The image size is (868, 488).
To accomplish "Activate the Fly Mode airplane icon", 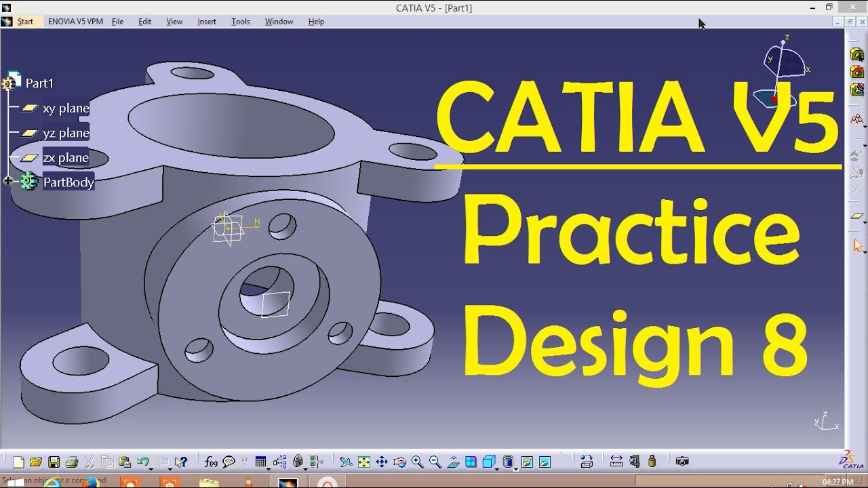I will [x=346, y=462].
